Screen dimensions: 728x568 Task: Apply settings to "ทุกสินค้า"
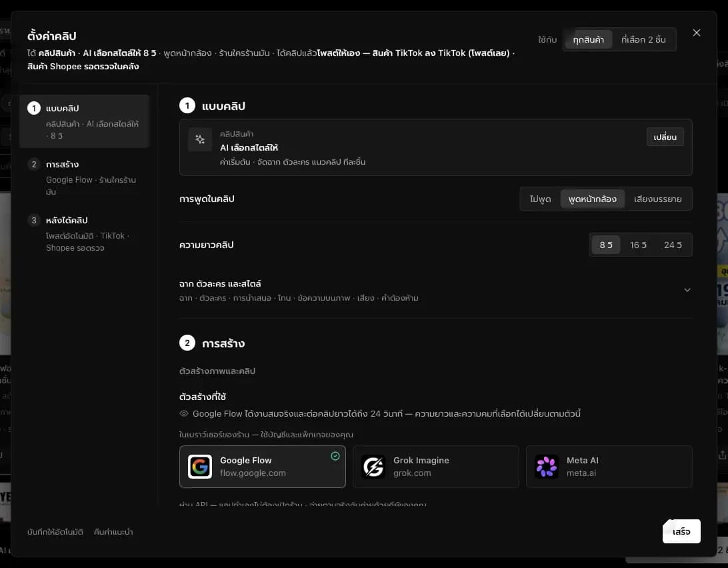click(588, 39)
